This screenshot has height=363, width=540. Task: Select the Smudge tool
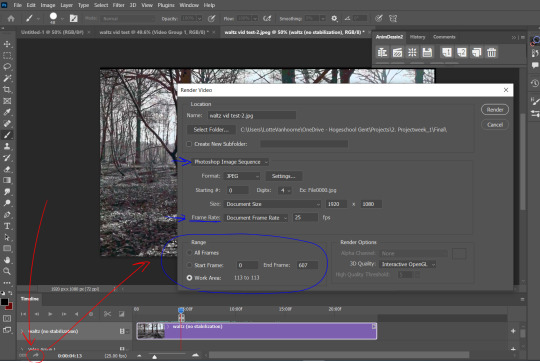pos(7,191)
